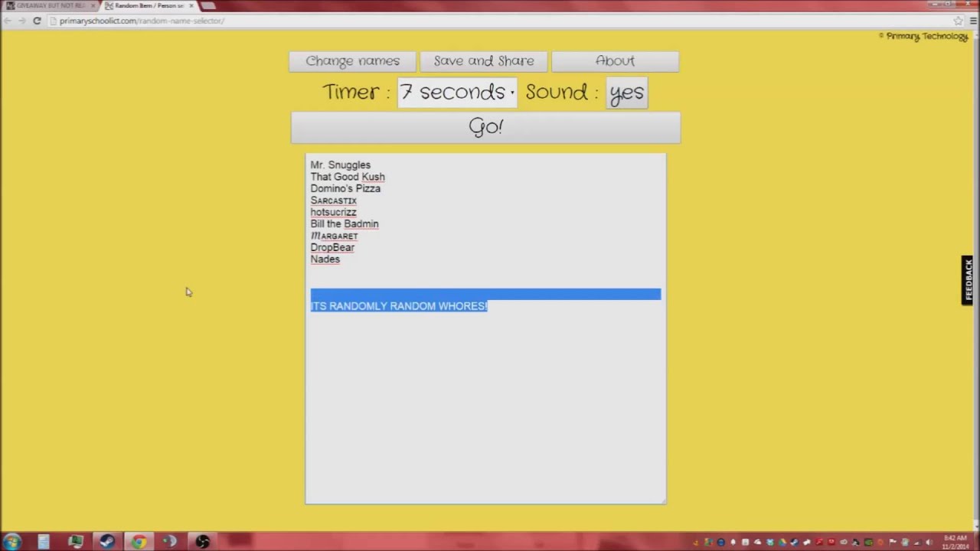Select the Random Item / Person selector tab
The height and width of the screenshot is (551, 980).
(149, 5)
